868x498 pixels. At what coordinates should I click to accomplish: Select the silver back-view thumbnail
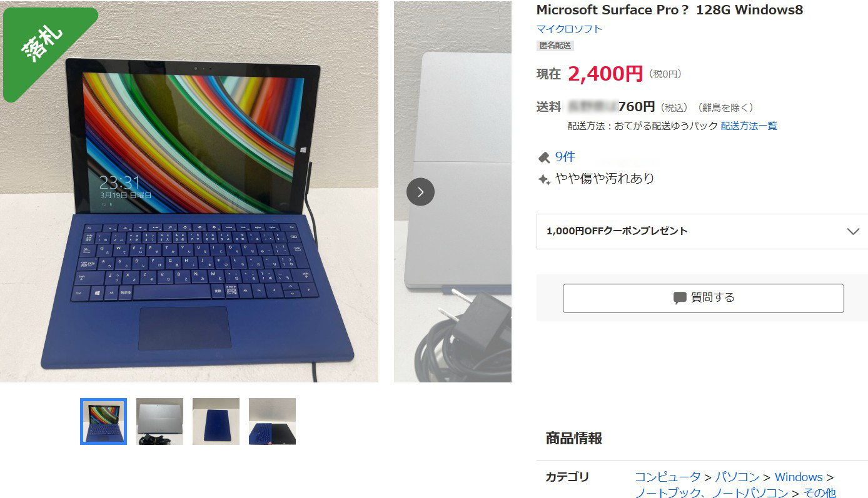(159, 421)
